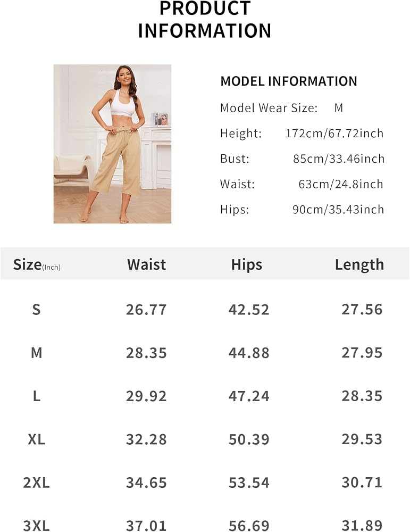Screen dimensions: 410x532
Task: Click the L size row label
Action: (x=36, y=396)
